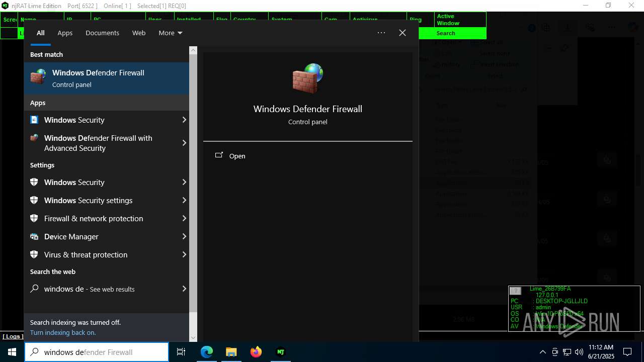This screenshot has height=362, width=644.
Task: Open Firewall & network protection result
Action: (102, 218)
